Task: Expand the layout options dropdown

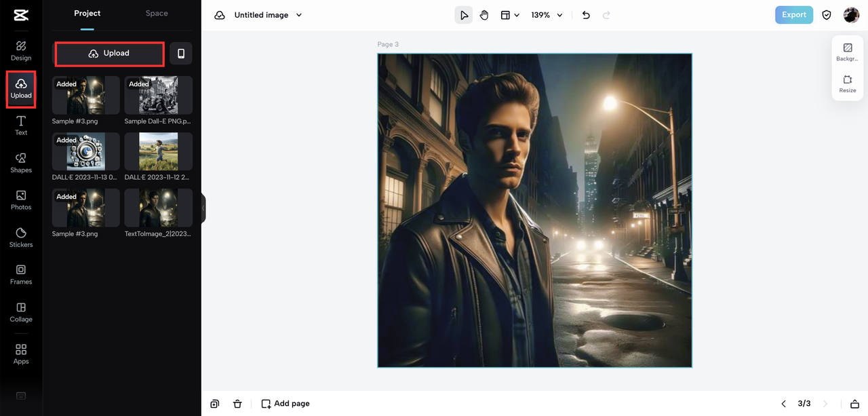Action: point(510,15)
